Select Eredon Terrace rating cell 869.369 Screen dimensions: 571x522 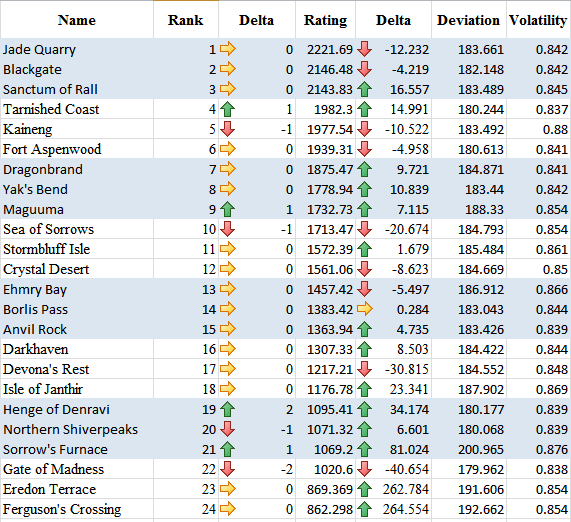tap(325, 489)
